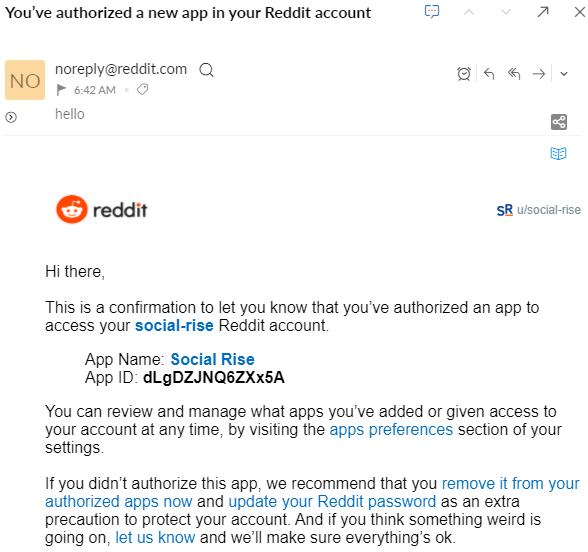Go to next email with down arrow
The height and width of the screenshot is (552, 588).
click(506, 12)
